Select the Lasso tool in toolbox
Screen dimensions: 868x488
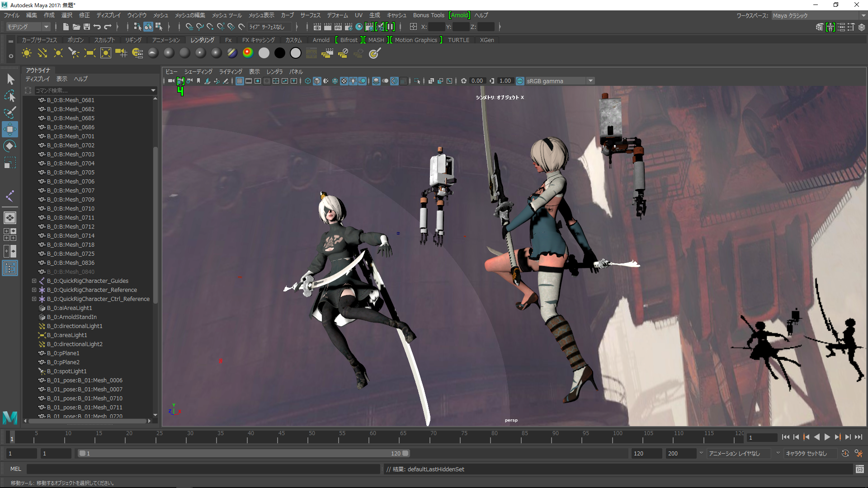click(x=9, y=96)
